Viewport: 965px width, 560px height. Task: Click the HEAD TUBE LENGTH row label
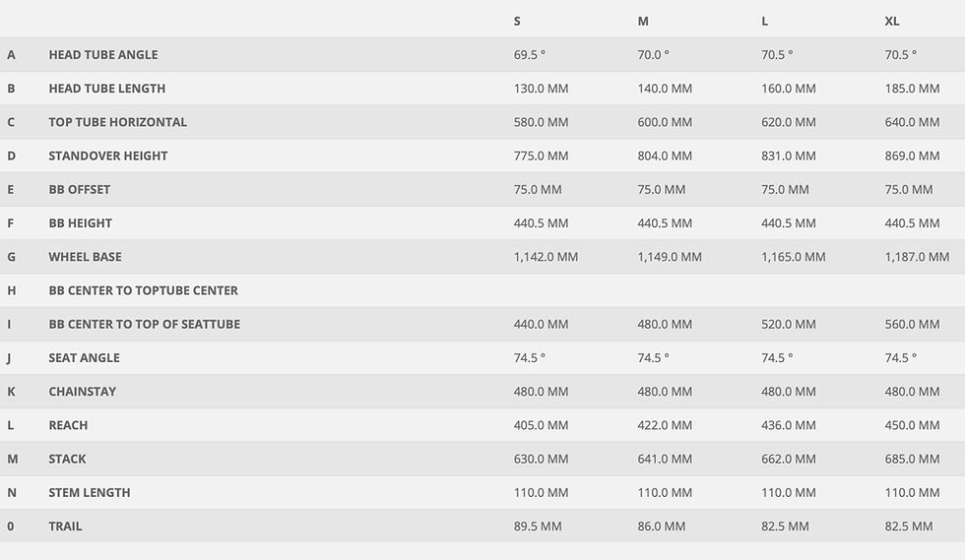tap(107, 89)
